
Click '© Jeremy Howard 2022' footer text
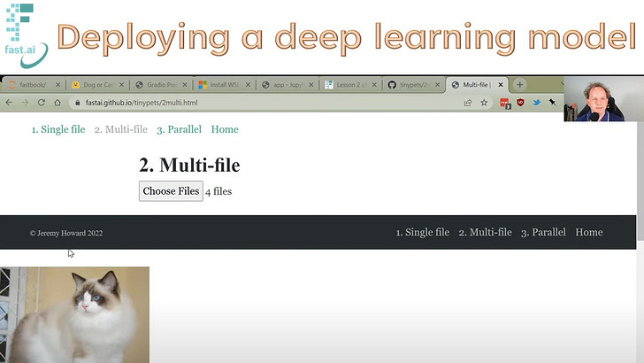[66, 233]
